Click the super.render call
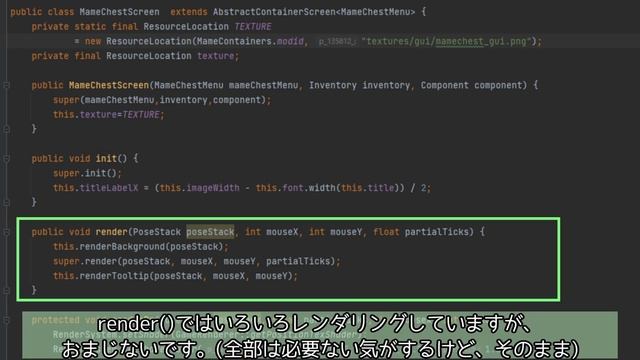The image size is (640, 360). (196, 262)
